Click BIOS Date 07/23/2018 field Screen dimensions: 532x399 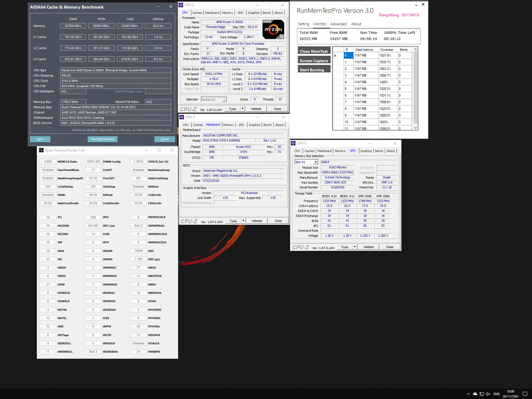[x=244, y=181]
